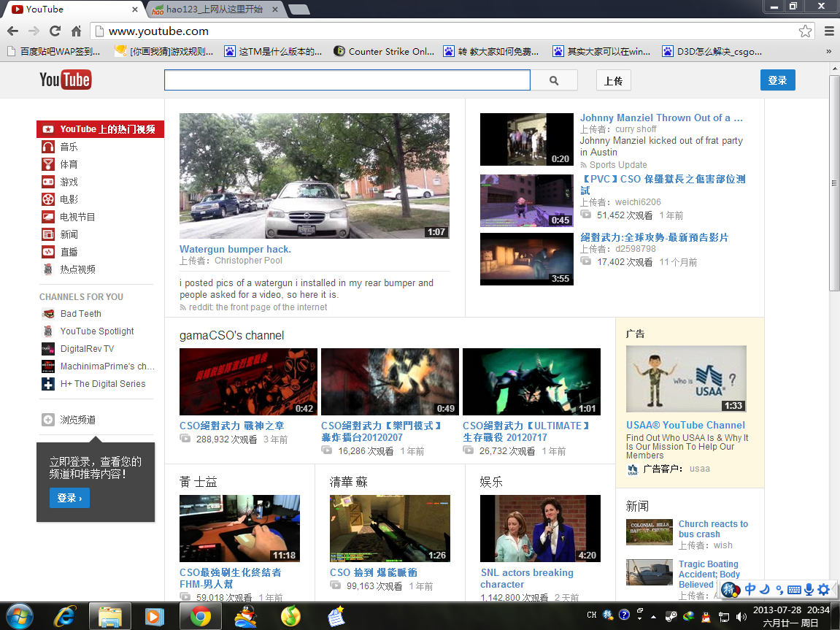Play the Watergun bumper hack thumbnail

(x=315, y=176)
